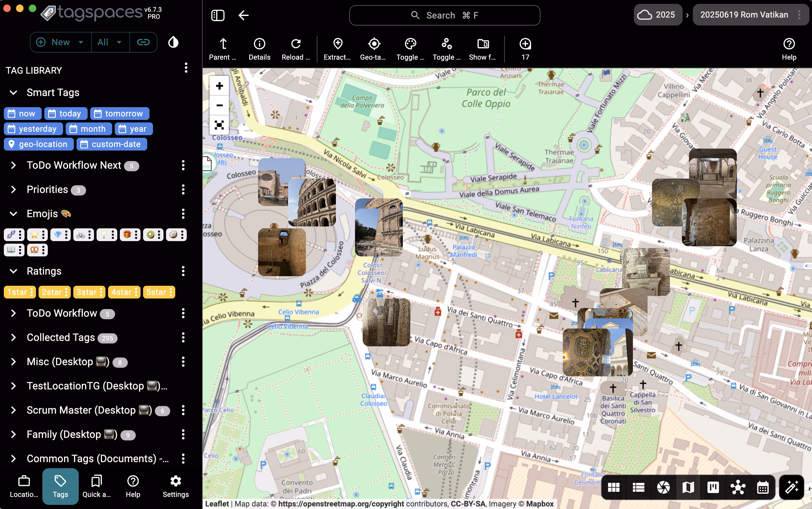Click the 2025 cloud location breadcrumb
812x509 pixels.
pyautogui.click(x=657, y=14)
